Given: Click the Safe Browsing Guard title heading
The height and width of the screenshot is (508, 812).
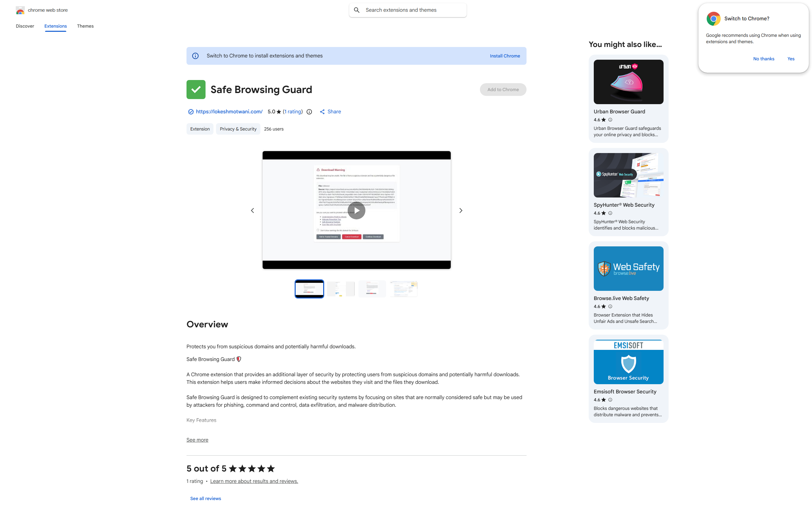Looking at the screenshot, I should click(x=261, y=90).
